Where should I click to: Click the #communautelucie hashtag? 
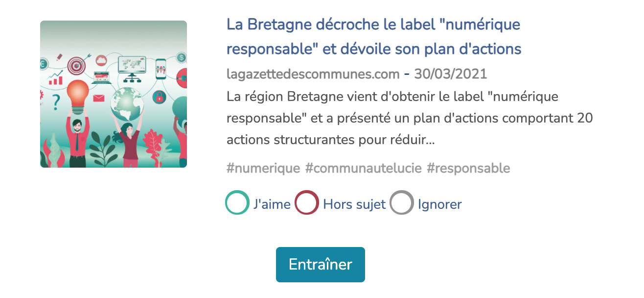(x=363, y=168)
